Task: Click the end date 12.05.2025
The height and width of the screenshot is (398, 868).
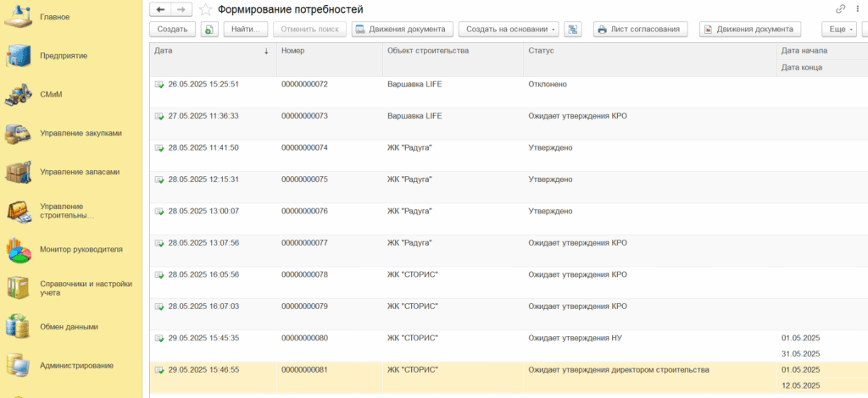Action: tap(800, 385)
